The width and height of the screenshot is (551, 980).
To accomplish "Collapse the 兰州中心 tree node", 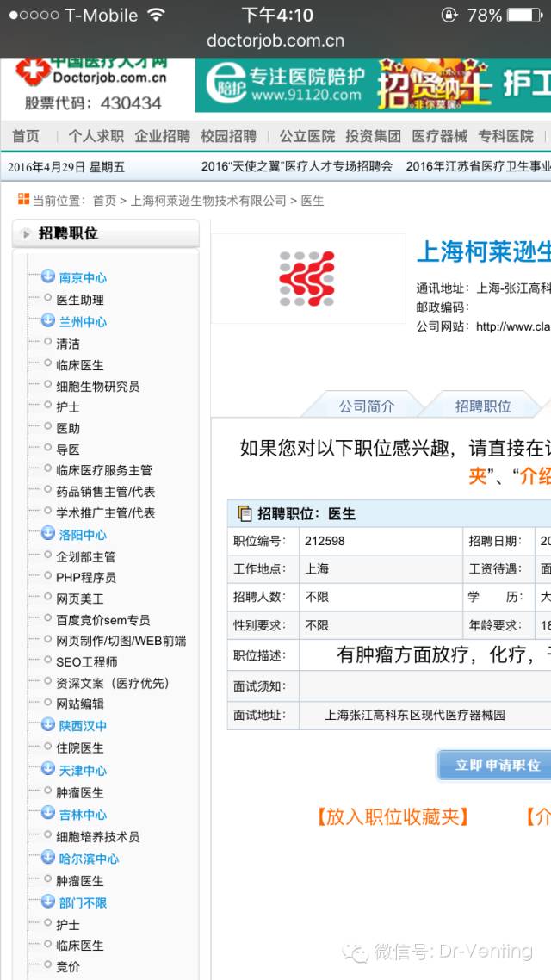I will (x=48, y=321).
